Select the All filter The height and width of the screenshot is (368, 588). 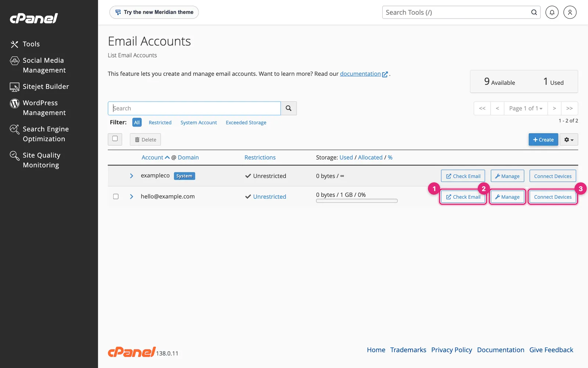pos(137,123)
